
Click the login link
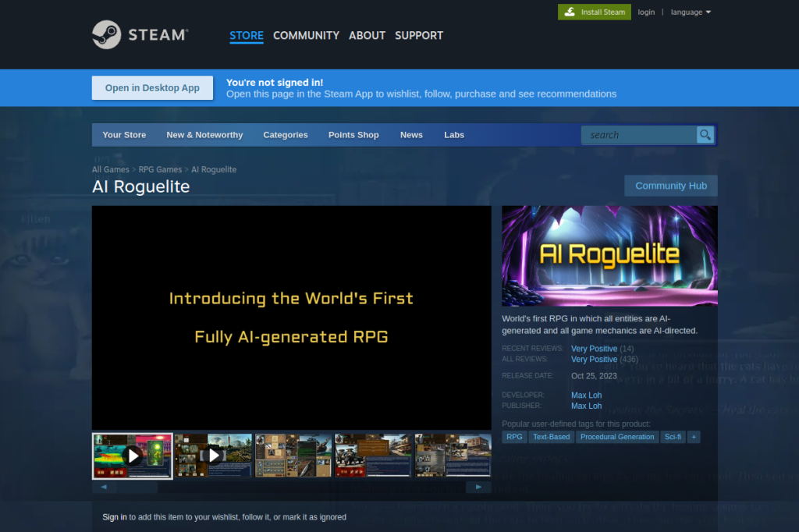[x=646, y=12]
